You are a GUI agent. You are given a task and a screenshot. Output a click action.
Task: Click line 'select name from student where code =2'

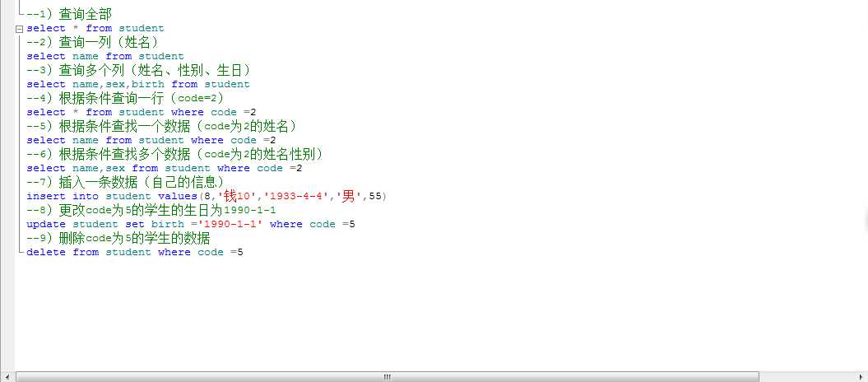pos(151,141)
